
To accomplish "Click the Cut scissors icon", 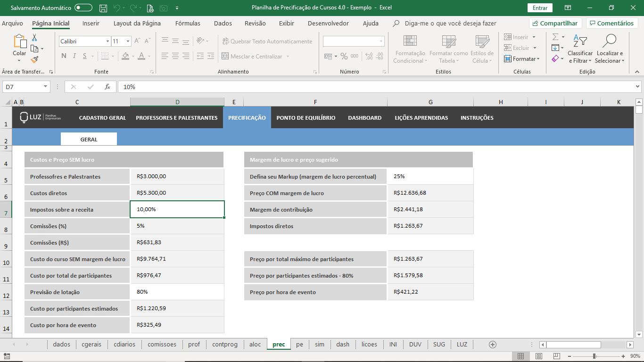I will [x=34, y=38].
